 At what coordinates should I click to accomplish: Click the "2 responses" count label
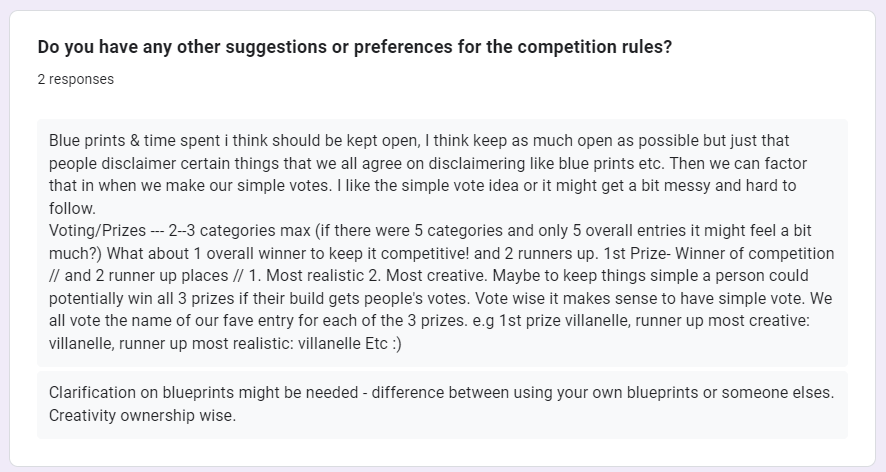click(76, 79)
